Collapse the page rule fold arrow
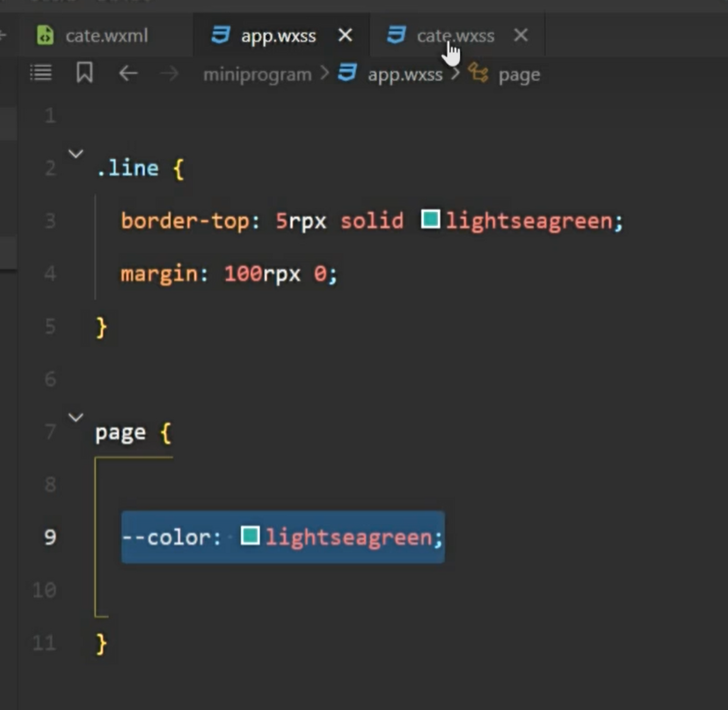 click(76, 418)
